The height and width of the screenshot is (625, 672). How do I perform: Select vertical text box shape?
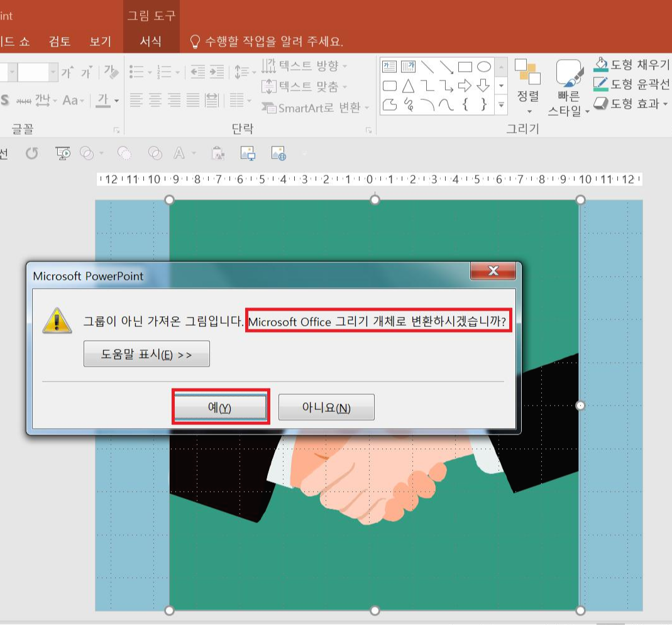tap(408, 67)
